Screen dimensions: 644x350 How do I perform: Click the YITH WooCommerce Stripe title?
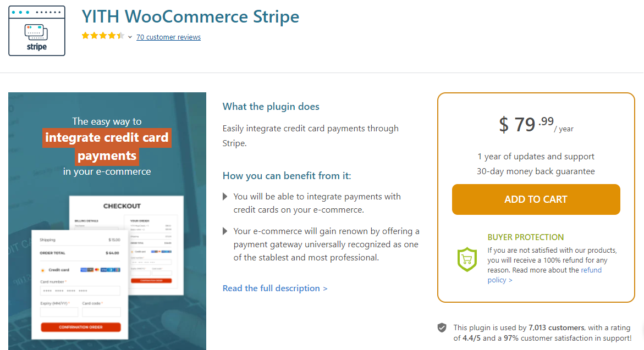[191, 16]
